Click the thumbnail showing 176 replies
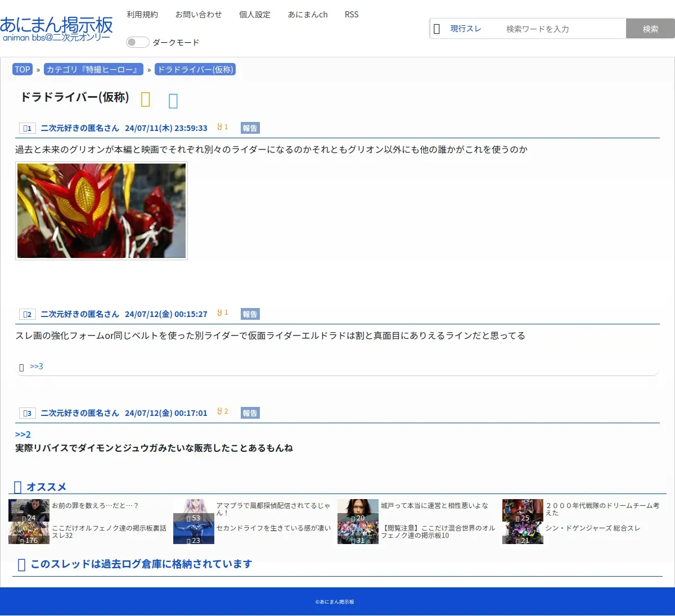This screenshot has width=675, height=616. 29,533
